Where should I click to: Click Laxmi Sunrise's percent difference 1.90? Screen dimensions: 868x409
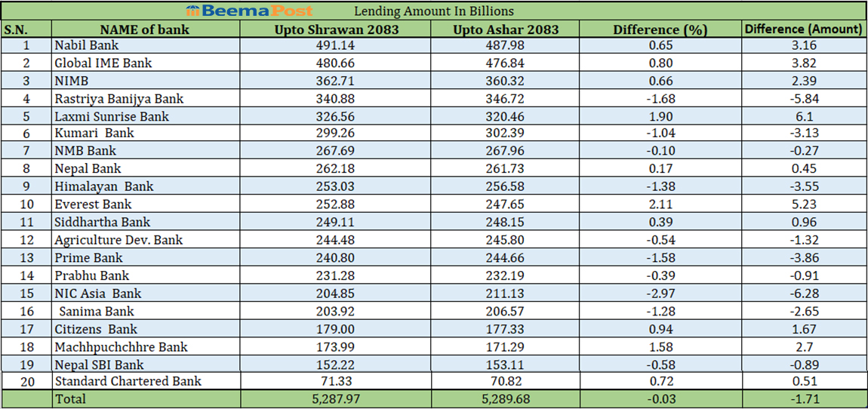[x=661, y=117]
